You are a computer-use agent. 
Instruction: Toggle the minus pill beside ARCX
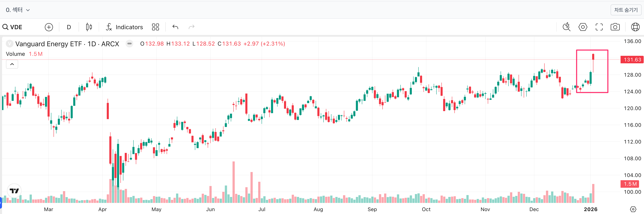(129, 44)
